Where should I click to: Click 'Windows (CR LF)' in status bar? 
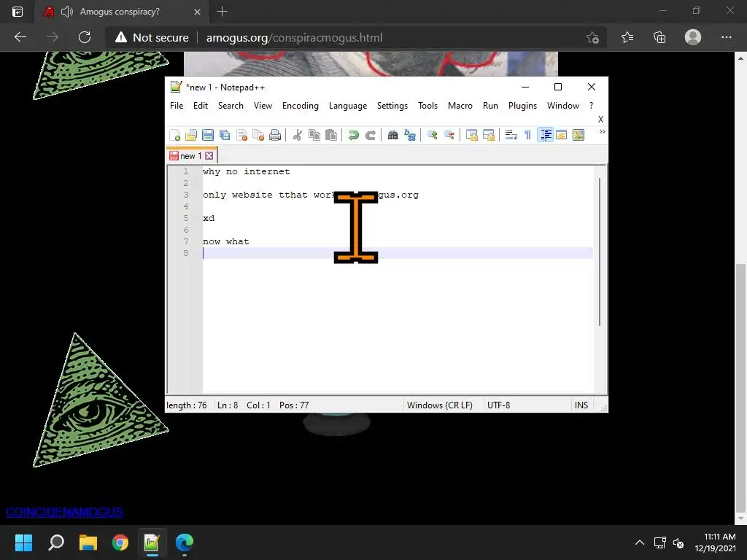pos(440,405)
